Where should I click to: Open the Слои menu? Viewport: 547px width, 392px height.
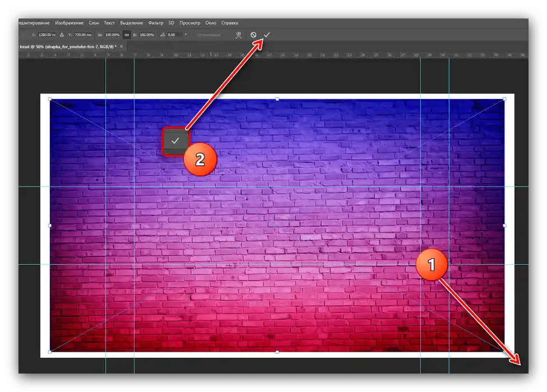pos(94,23)
